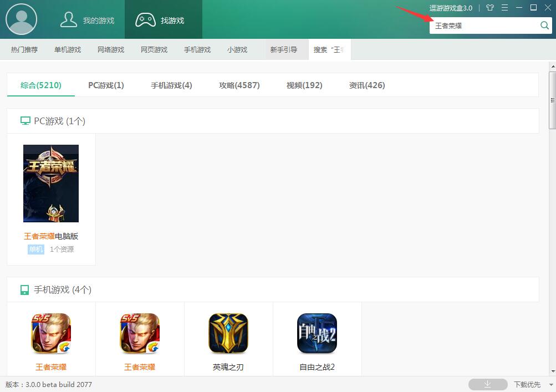556x392 pixels.
Task: Open 王者荣耀电脑版 cover thumbnail
Action: tap(51, 184)
